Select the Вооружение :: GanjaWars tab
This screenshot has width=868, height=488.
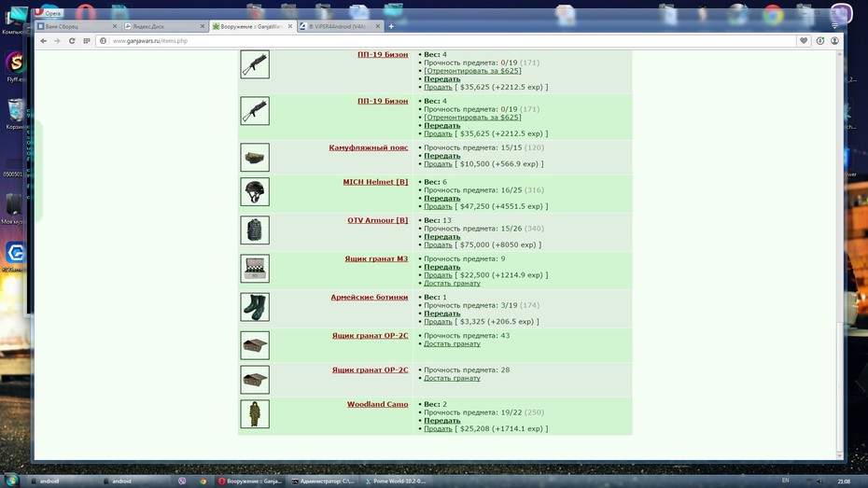tap(252, 26)
